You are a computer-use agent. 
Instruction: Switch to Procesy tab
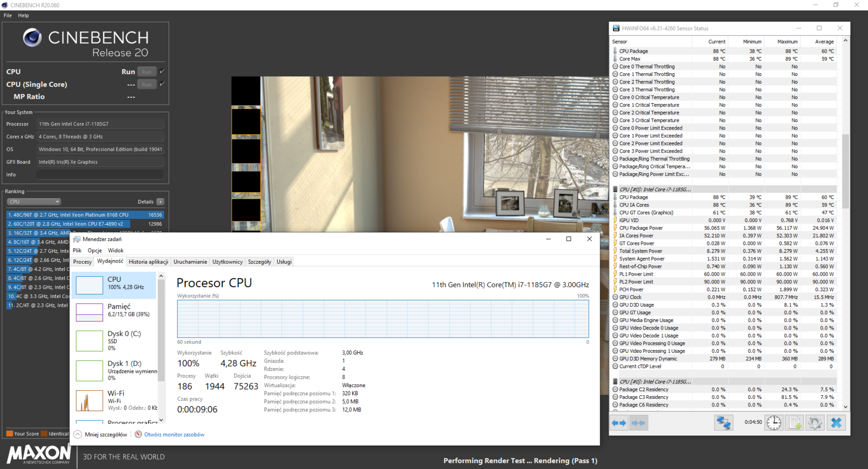coord(82,262)
